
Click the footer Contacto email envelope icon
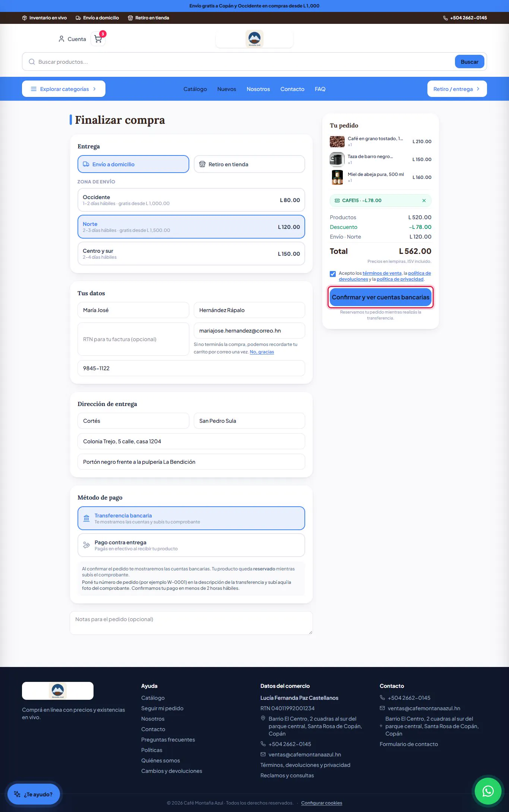[x=382, y=708]
